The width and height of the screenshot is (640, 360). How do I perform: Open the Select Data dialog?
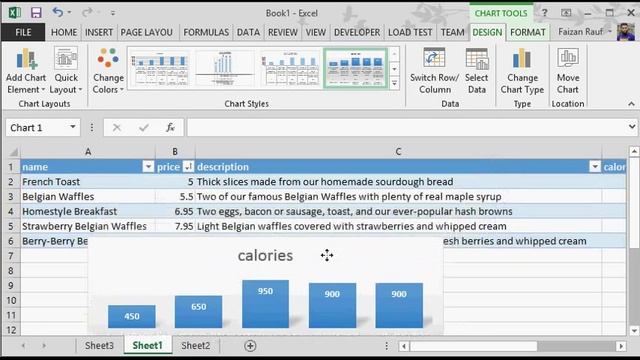[x=476, y=71]
